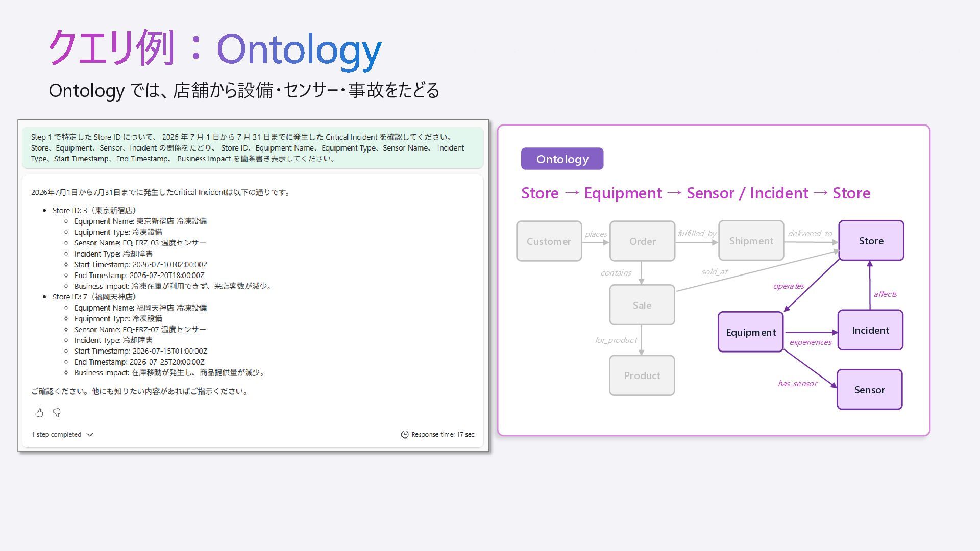Image resolution: width=980 pixels, height=551 pixels.
Task: Click Business Impact line about 来店客数が減少
Action: point(174,286)
